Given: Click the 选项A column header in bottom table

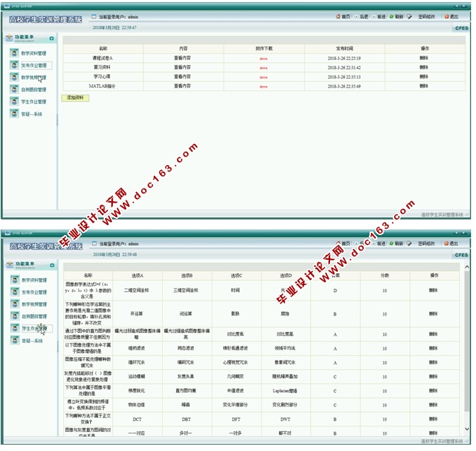Looking at the screenshot, I should (x=138, y=276).
